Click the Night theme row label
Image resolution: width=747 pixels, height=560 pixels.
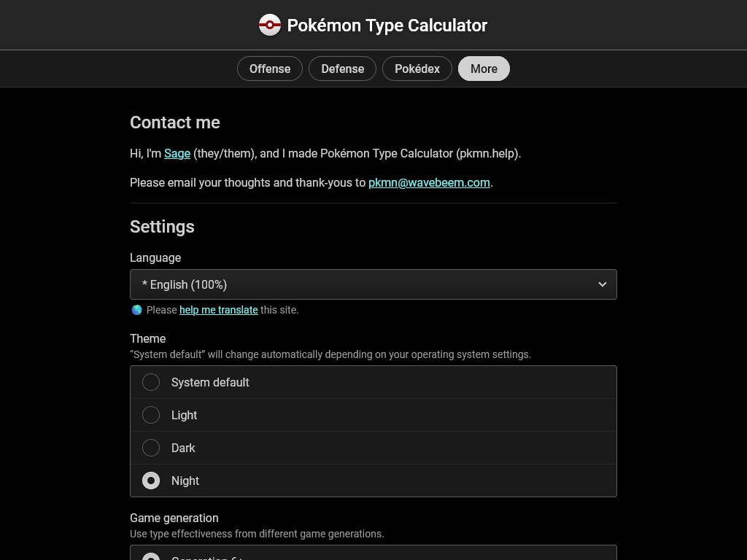[185, 481]
